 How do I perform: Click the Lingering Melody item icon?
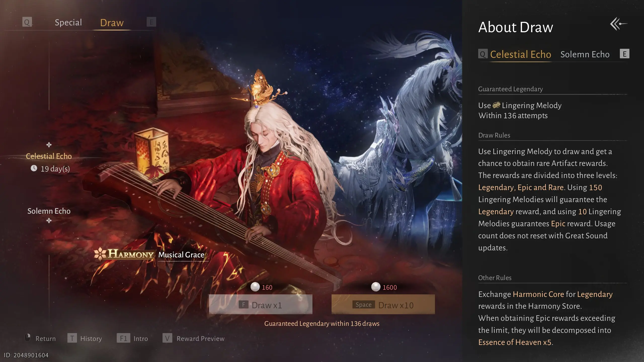(x=496, y=105)
